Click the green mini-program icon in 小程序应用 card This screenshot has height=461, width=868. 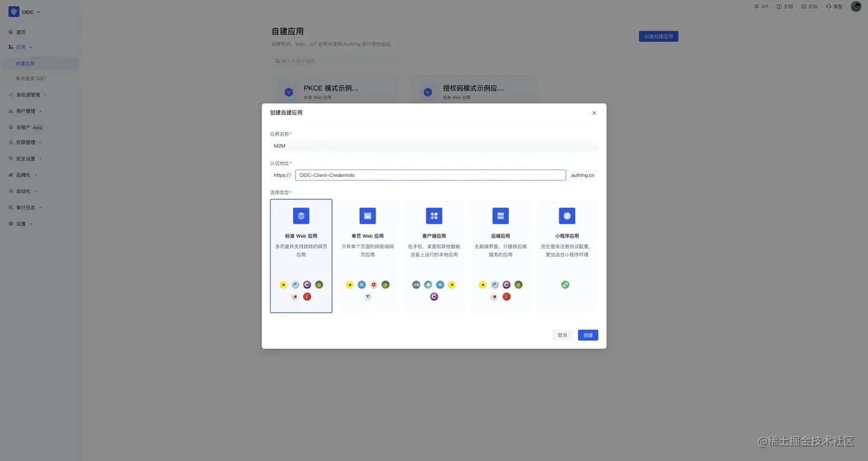coord(565,285)
